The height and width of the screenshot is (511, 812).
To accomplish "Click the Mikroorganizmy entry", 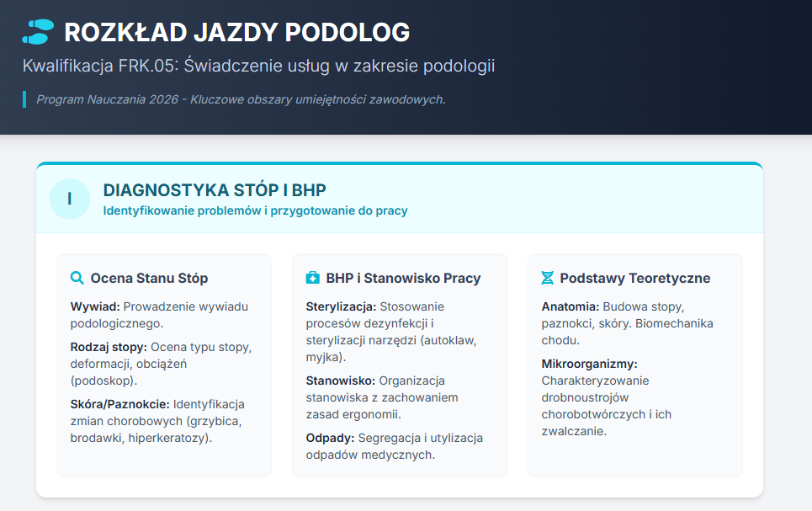I will (x=606, y=397).
